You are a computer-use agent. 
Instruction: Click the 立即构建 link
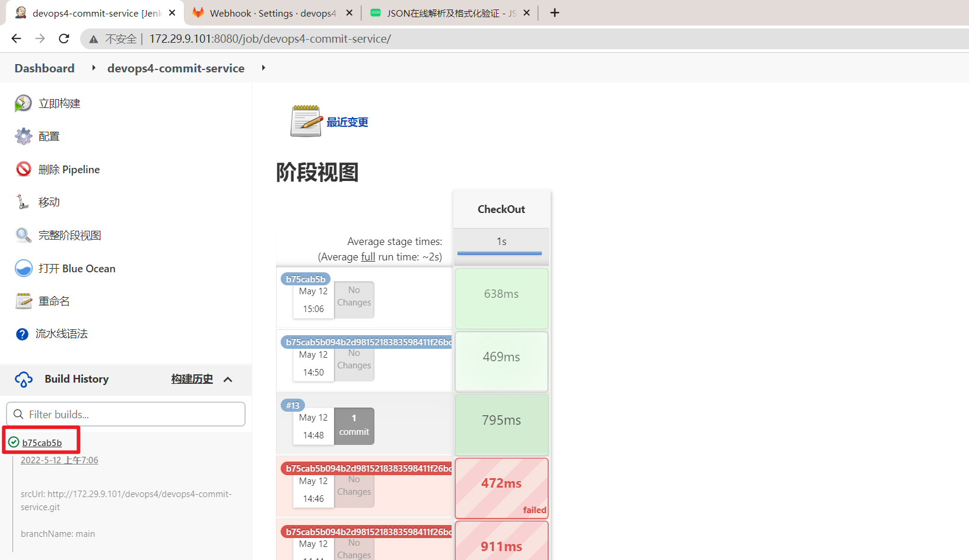(x=59, y=103)
